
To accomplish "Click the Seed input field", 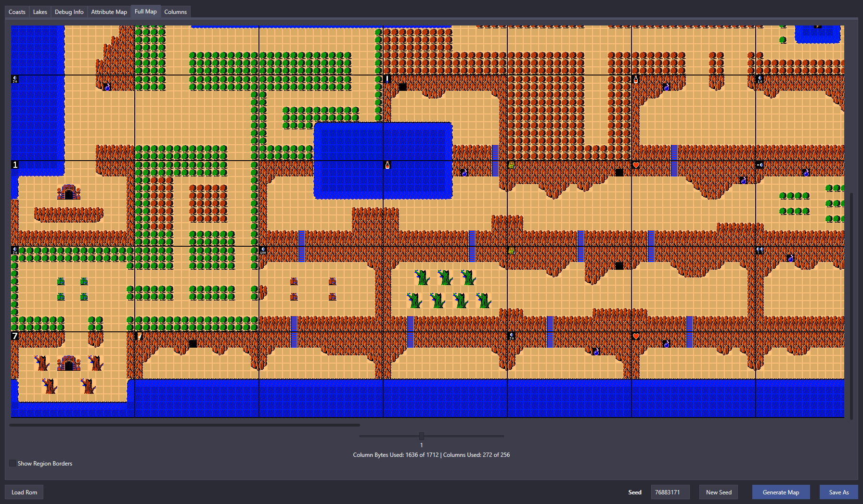I will pos(670,492).
